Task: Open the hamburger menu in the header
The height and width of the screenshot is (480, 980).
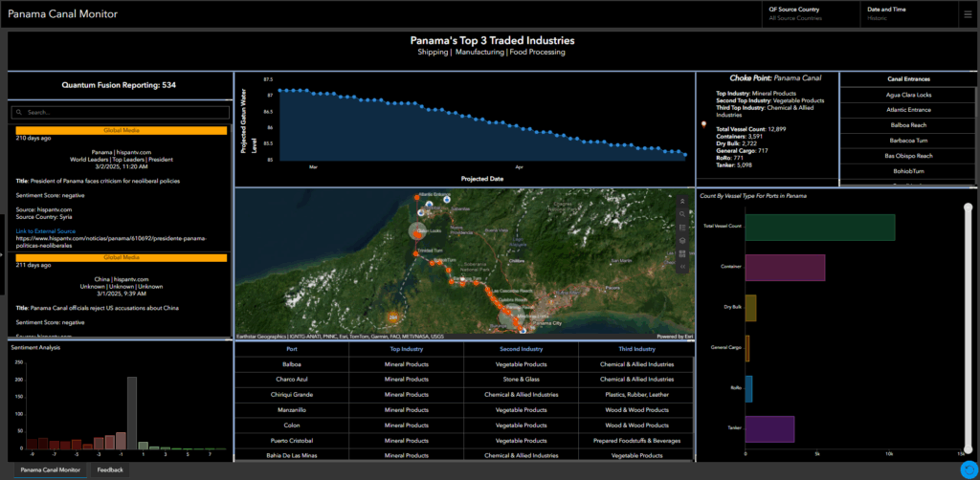Action: [969, 13]
